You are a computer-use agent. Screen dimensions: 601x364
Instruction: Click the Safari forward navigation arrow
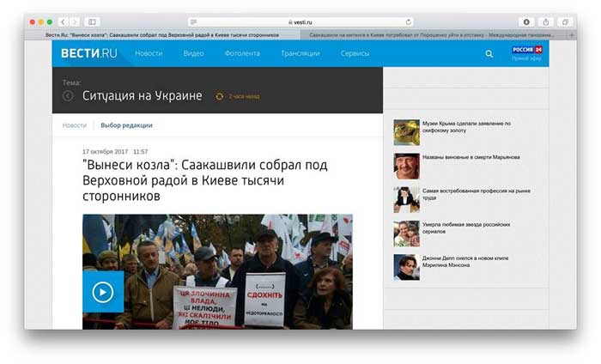pos(76,21)
